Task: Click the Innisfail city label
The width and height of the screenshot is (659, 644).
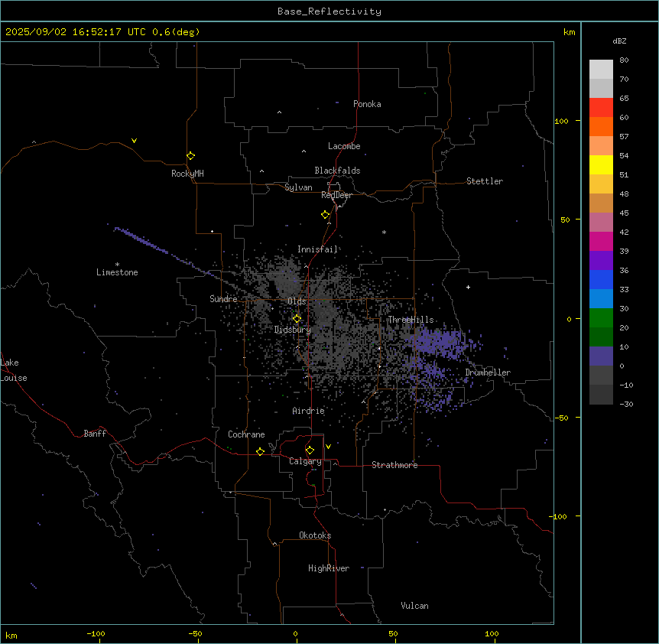Action: tap(318, 249)
